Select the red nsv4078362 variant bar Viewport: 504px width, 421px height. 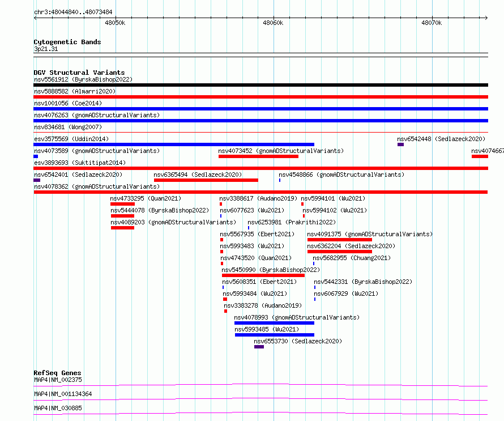[260, 192]
